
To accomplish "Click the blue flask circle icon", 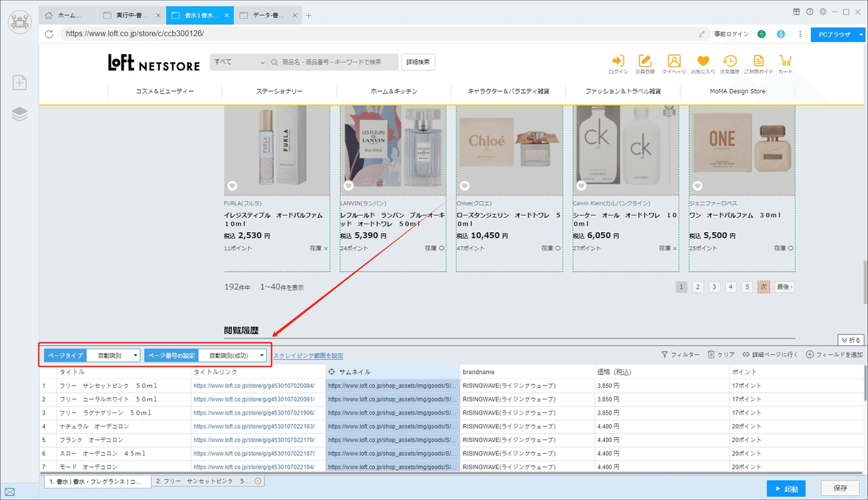I will point(780,33).
